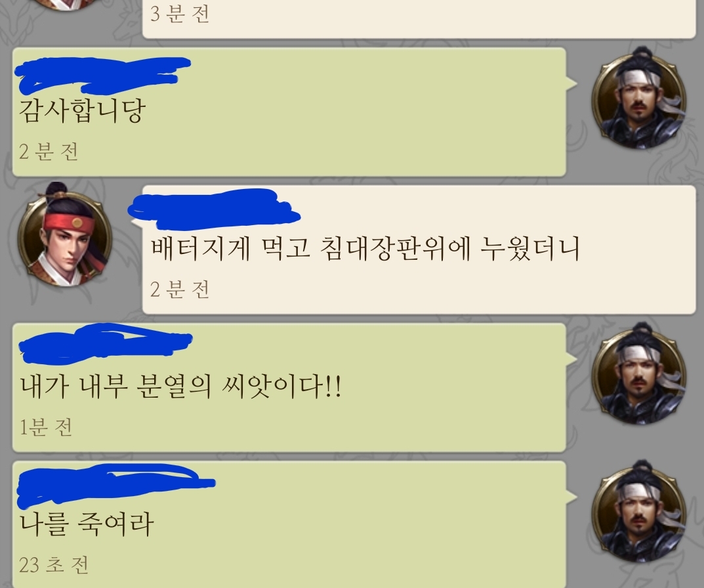Tap empty area of the top beige bubble
This screenshot has width=704, height=588.
449,18
